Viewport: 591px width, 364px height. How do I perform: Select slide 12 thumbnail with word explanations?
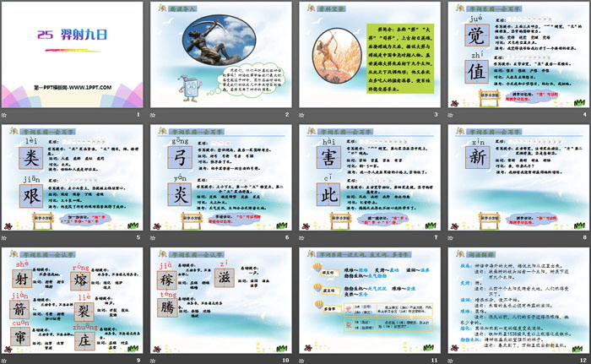click(515, 294)
